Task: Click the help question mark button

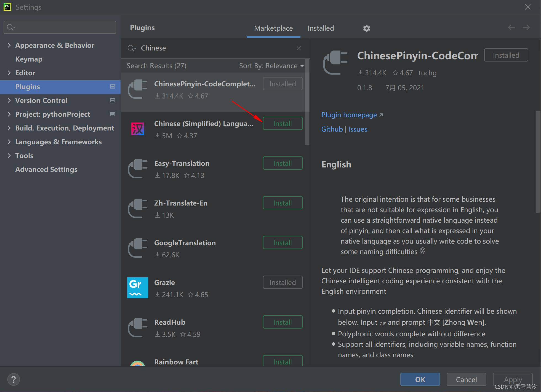Action: point(14,379)
